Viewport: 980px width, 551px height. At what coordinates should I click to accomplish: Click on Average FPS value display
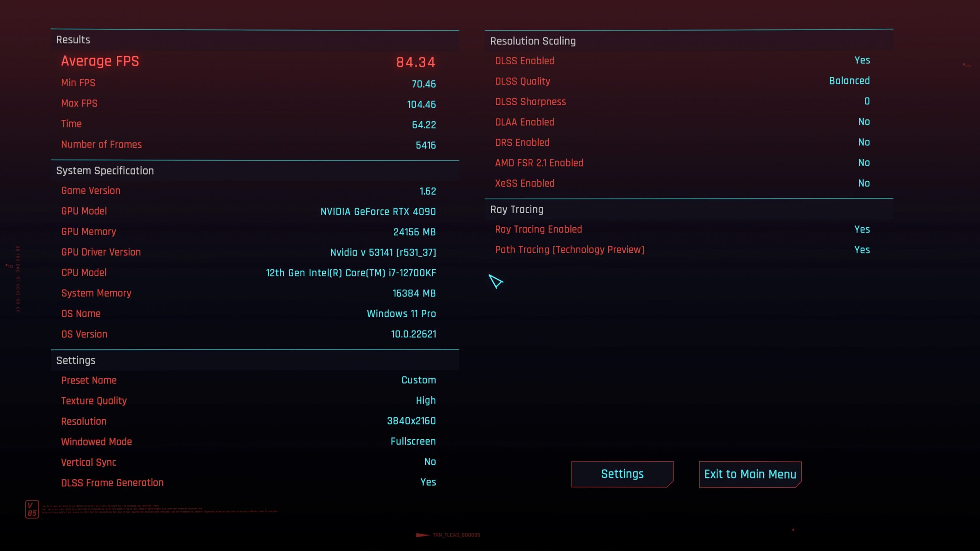[415, 61]
